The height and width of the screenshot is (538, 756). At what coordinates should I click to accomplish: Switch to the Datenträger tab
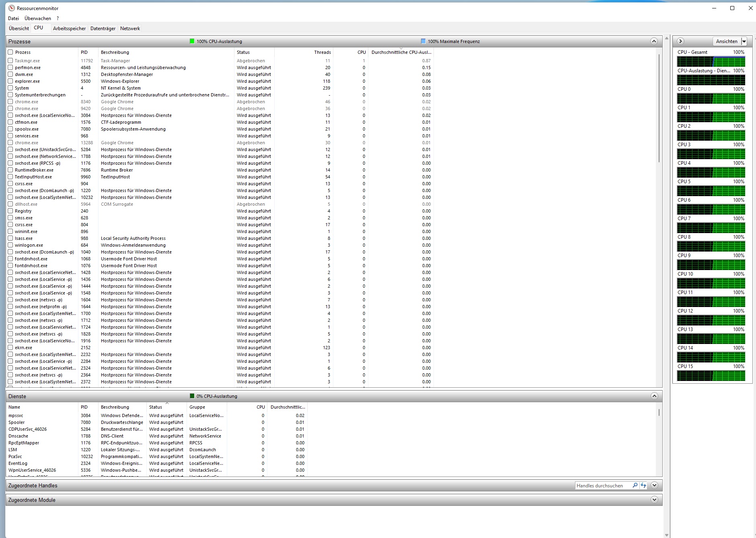click(103, 28)
